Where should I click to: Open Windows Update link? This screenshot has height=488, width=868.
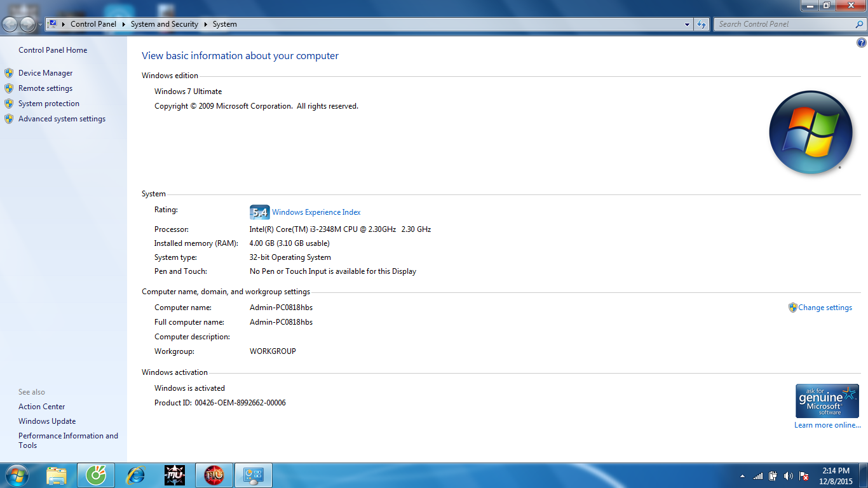point(47,421)
